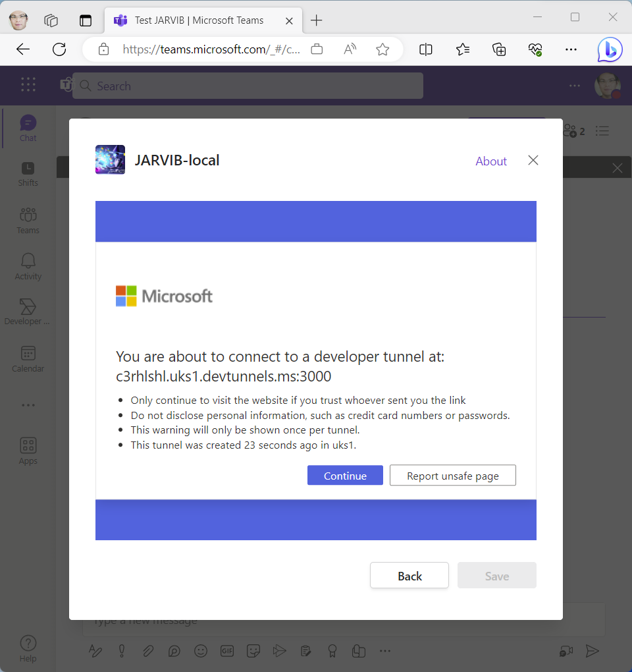Open Apps store in the sidebar
This screenshot has height=672, width=632.
point(28,451)
